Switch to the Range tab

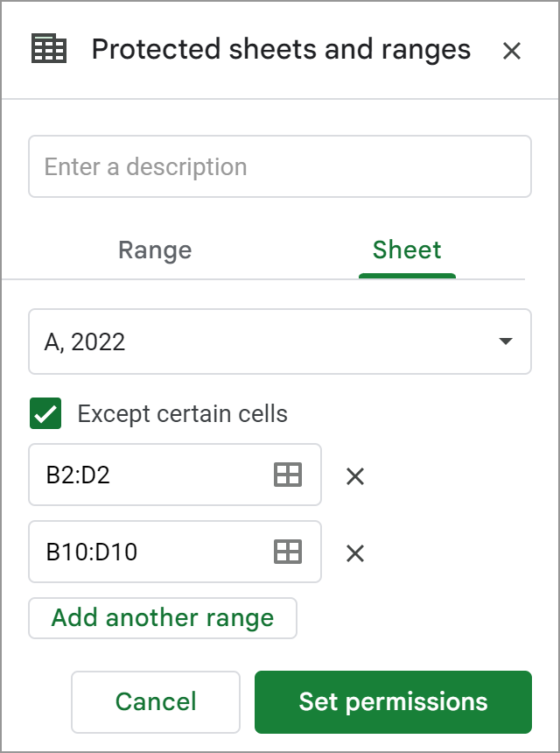[155, 250]
